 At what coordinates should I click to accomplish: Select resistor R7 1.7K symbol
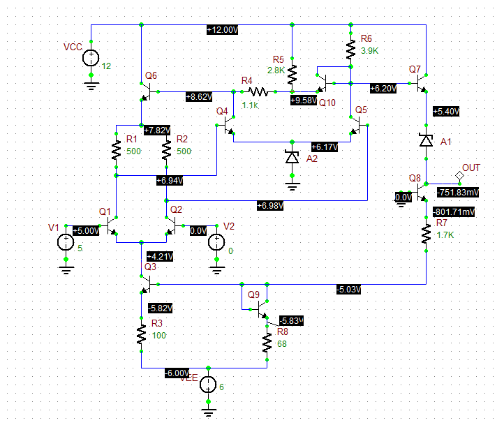click(x=426, y=234)
